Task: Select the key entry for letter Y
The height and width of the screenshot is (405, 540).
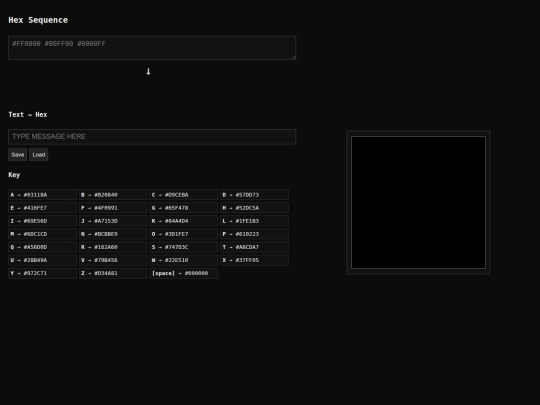Action: [x=42, y=273]
